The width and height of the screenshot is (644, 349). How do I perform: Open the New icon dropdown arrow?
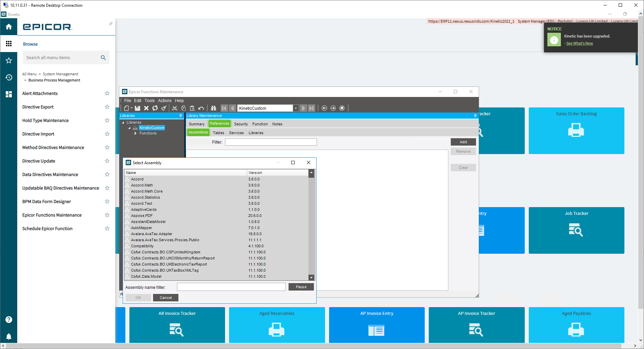coord(131,108)
